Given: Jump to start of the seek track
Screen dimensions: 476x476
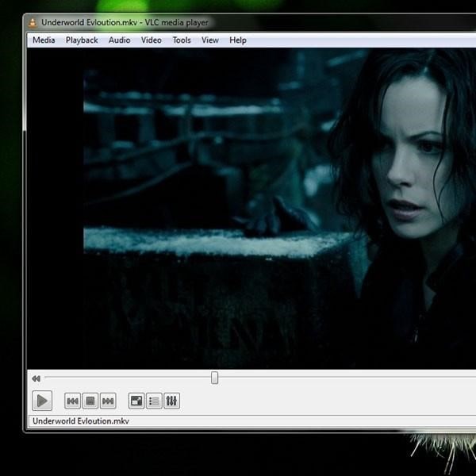Looking at the screenshot, I should click(46, 378).
